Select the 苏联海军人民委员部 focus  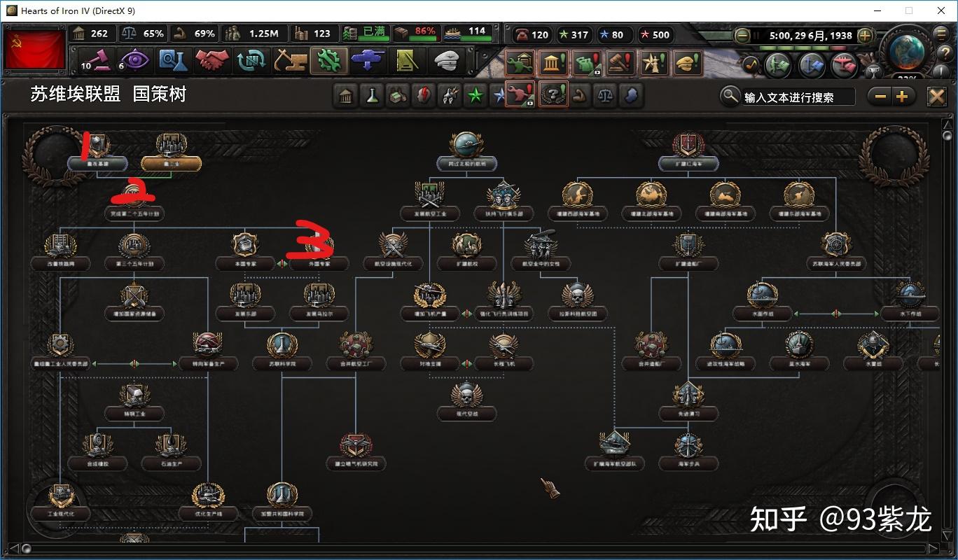tap(835, 252)
